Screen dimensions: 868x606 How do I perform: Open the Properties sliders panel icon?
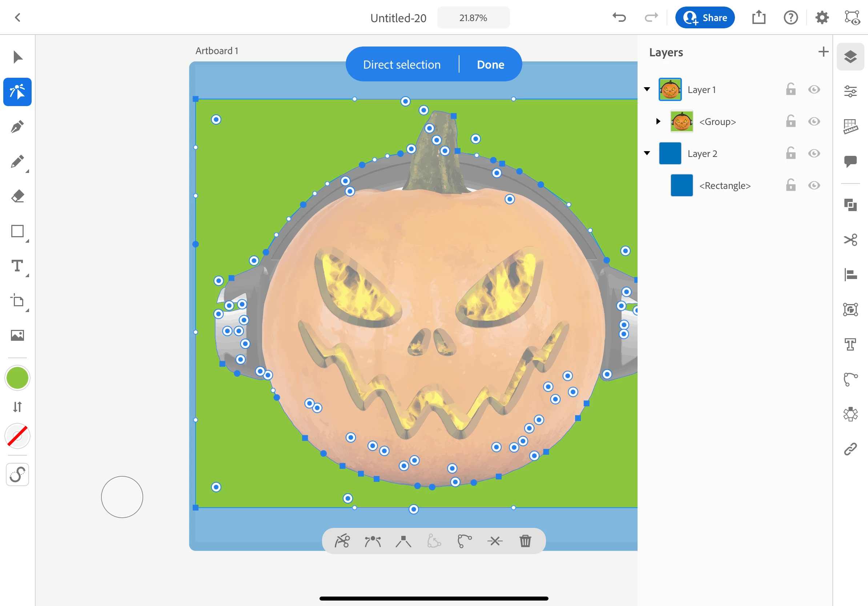(x=850, y=92)
